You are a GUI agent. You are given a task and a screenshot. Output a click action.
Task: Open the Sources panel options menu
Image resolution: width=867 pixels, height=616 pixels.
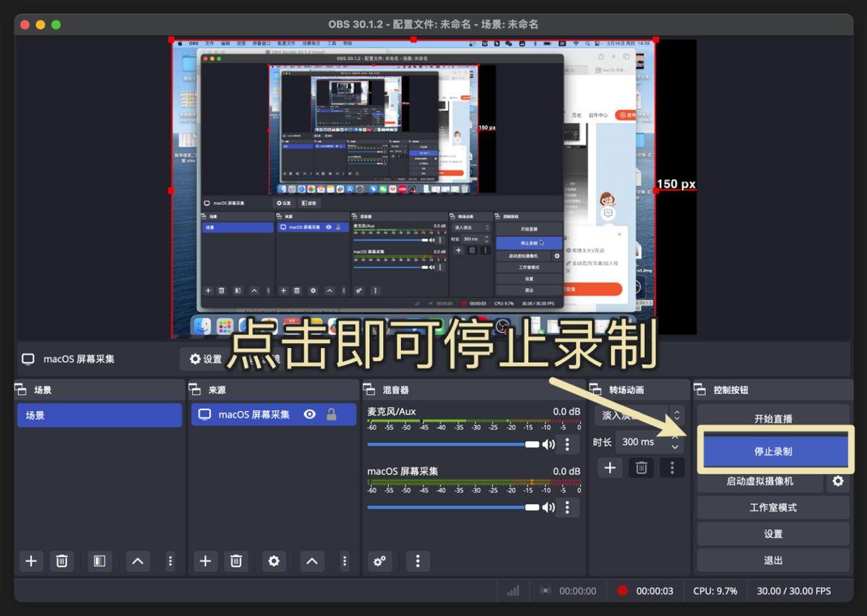tap(345, 561)
